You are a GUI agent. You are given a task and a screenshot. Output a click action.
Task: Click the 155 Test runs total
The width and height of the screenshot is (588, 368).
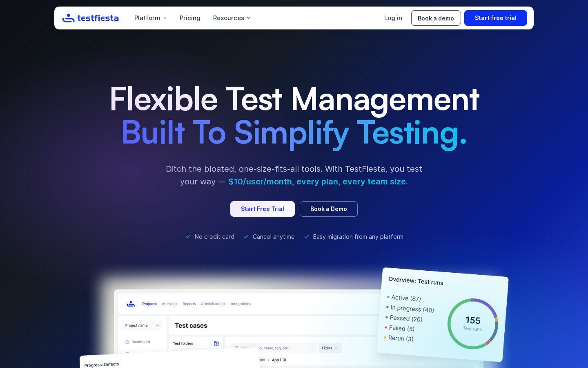pos(473,323)
